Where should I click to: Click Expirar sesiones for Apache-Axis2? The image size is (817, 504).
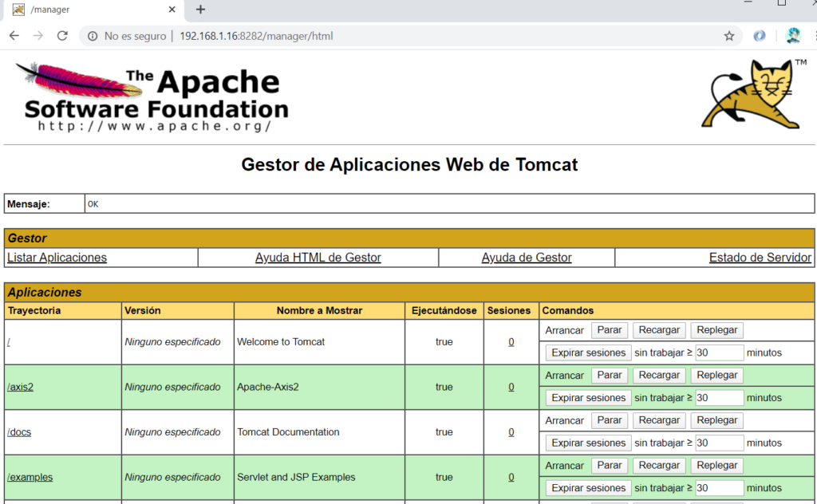coord(588,398)
